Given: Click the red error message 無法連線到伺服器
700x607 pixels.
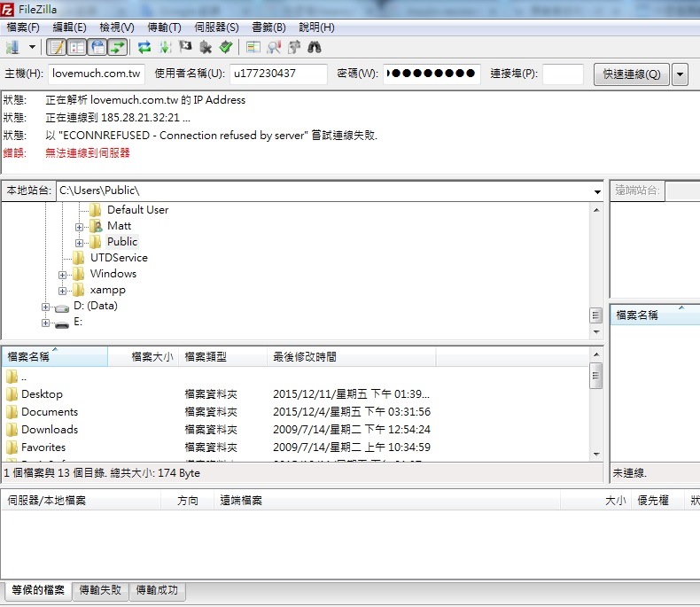Looking at the screenshot, I should 88,153.
